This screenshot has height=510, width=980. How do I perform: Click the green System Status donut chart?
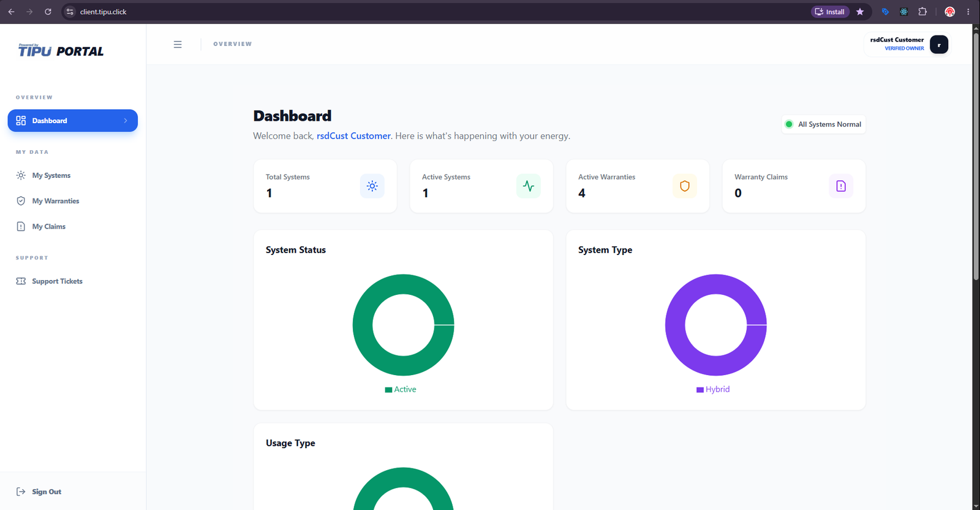click(x=404, y=325)
